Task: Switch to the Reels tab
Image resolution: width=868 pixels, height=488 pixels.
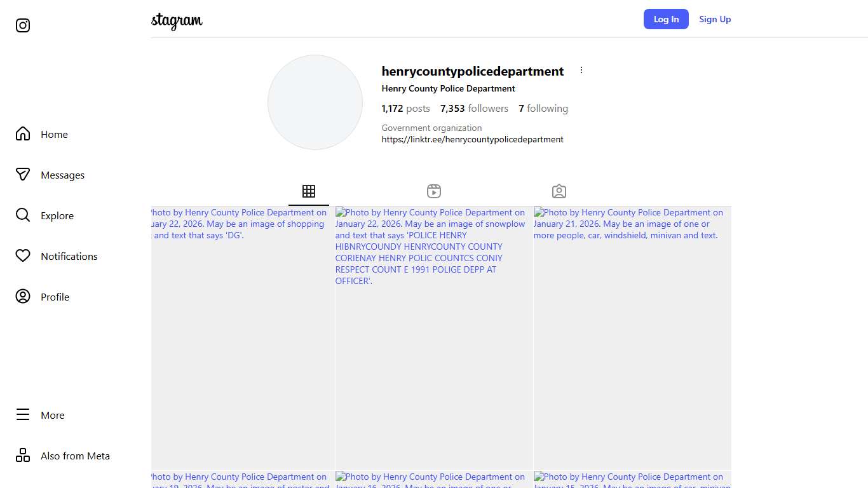Action: [x=434, y=191]
